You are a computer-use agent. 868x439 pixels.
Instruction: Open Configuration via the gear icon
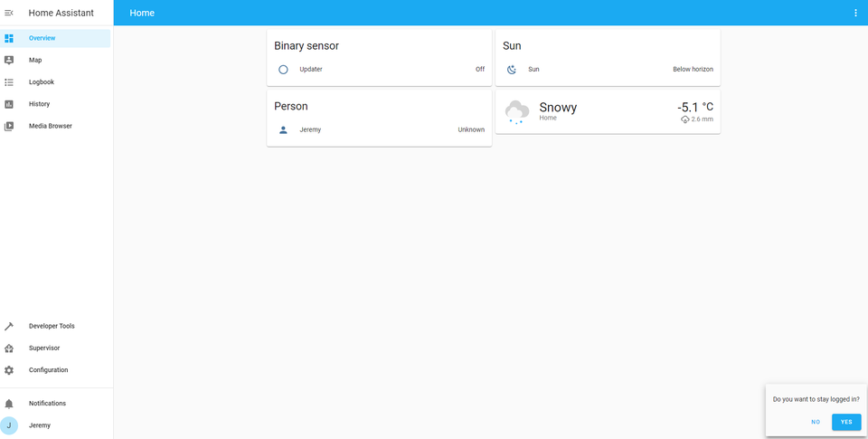pyautogui.click(x=9, y=370)
